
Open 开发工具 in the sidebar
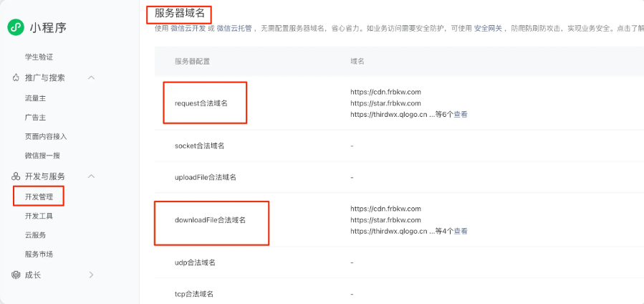coord(39,216)
